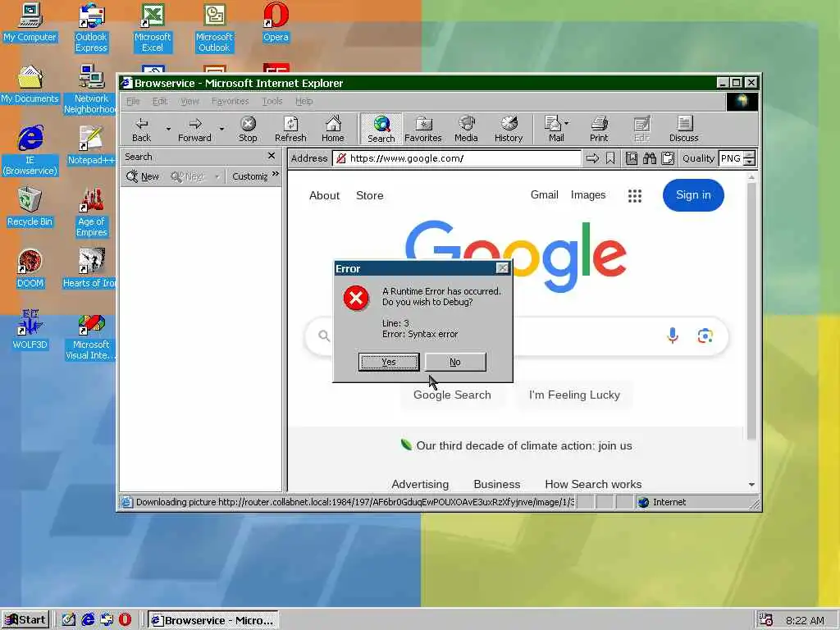Close the Search side pane
This screenshot has width=840, height=630.
pyautogui.click(x=272, y=156)
